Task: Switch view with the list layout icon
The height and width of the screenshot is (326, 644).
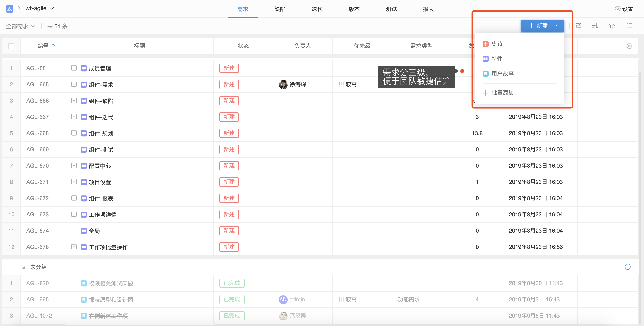Action: point(629,26)
